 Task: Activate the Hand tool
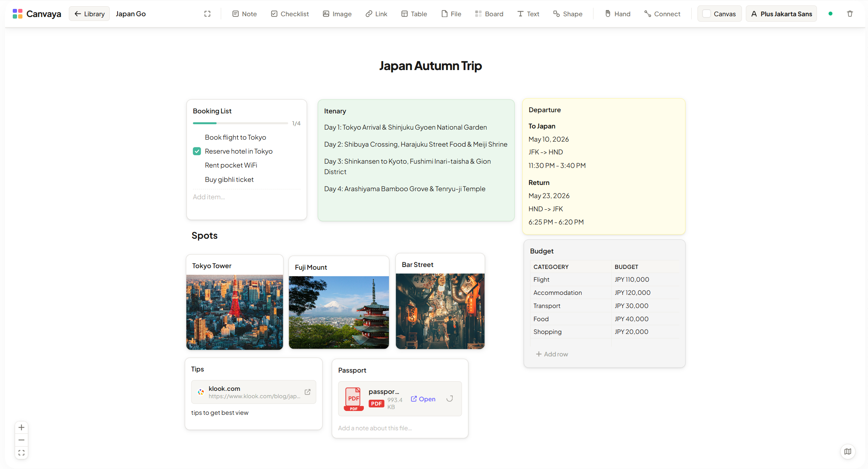(x=618, y=14)
